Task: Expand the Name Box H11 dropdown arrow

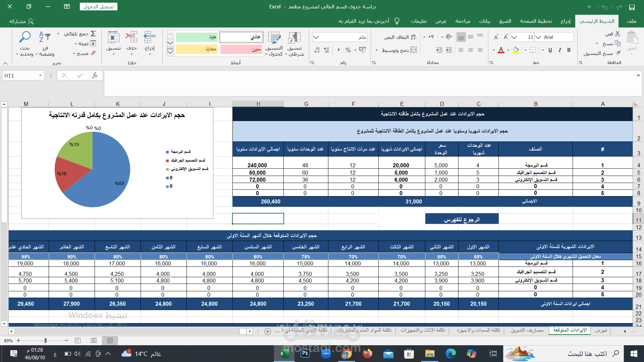Action: tap(40, 76)
